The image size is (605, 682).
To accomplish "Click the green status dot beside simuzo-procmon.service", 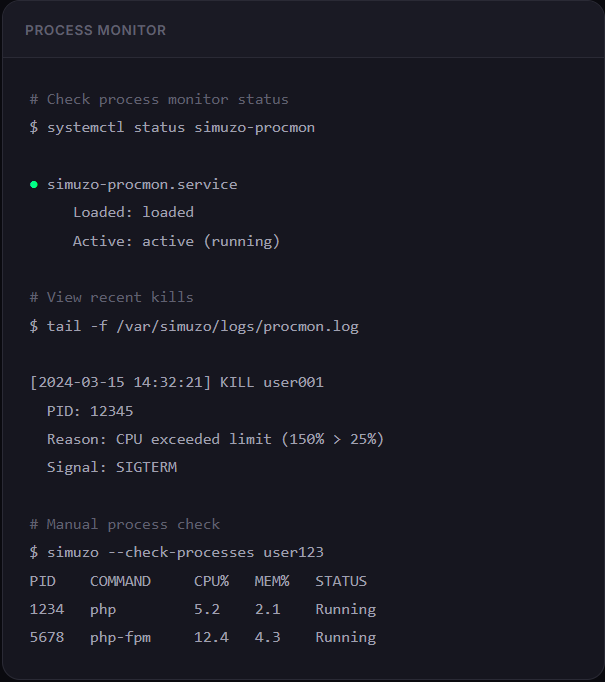I will [33, 185].
